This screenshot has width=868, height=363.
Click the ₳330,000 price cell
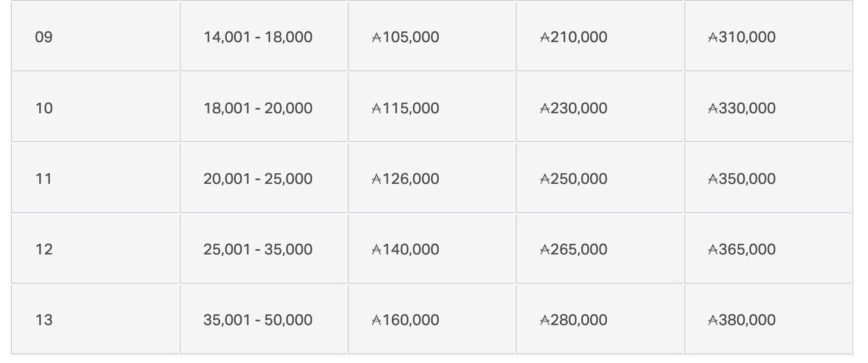click(742, 108)
